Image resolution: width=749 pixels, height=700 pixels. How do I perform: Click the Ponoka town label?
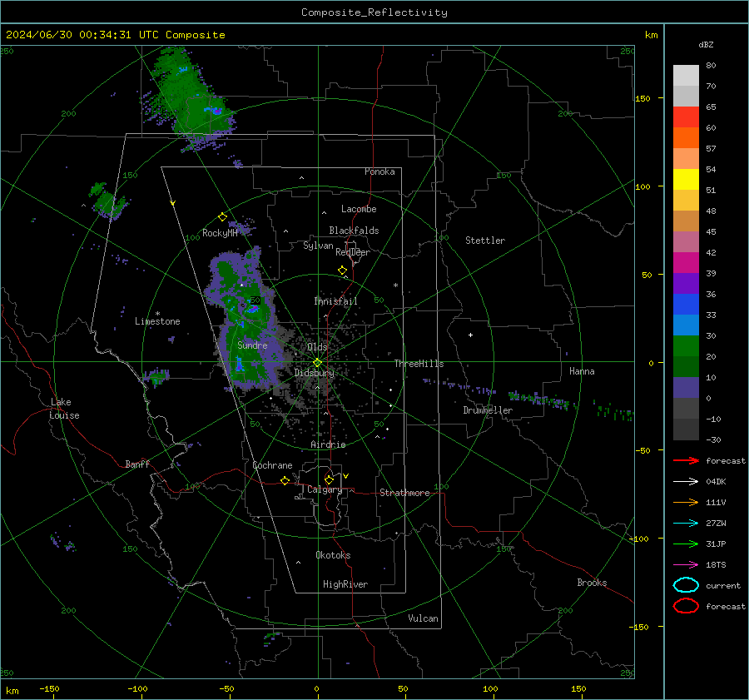[x=379, y=171]
